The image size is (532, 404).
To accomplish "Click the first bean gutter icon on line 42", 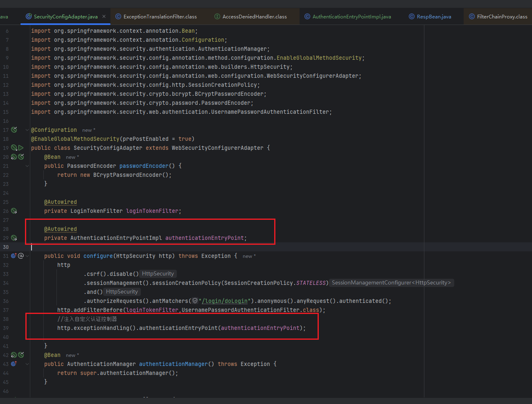I will pyautogui.click(x=14, y=355).
